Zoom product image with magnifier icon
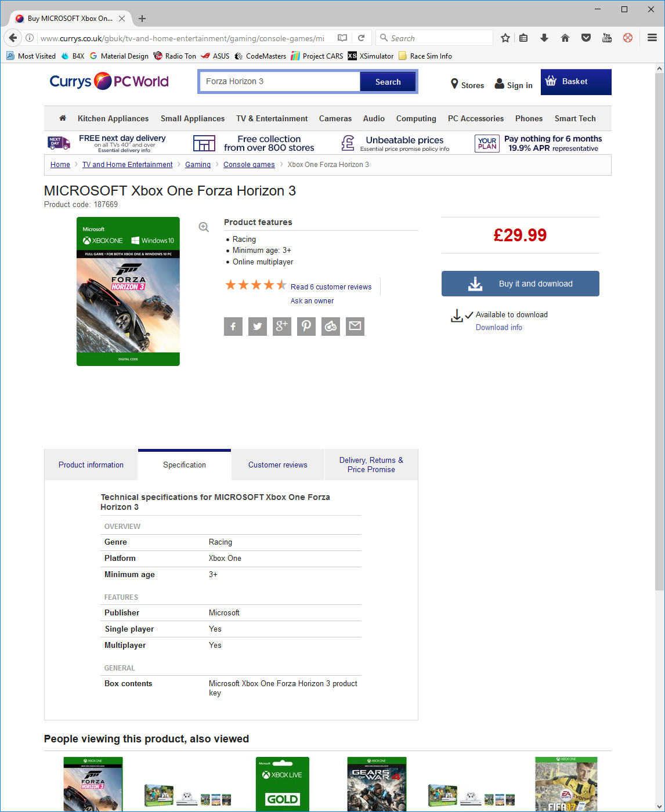Viewport: 665px width, 812px height. click(204, 227)
